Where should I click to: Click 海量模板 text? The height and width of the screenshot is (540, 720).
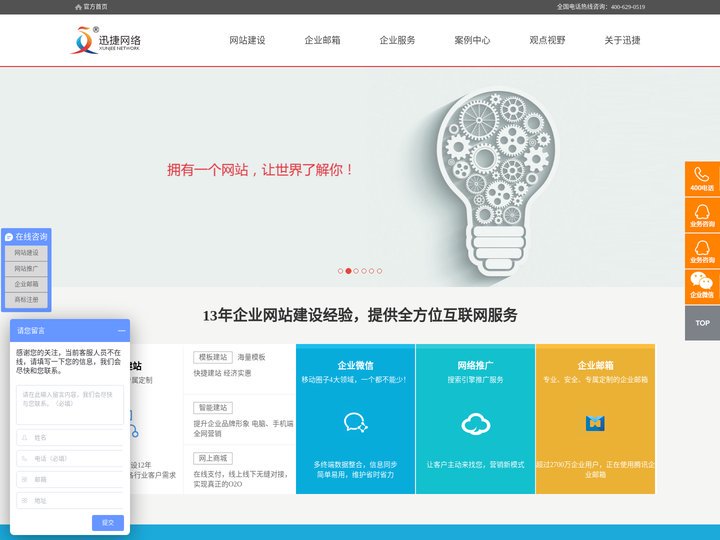[x=251, y=357]
